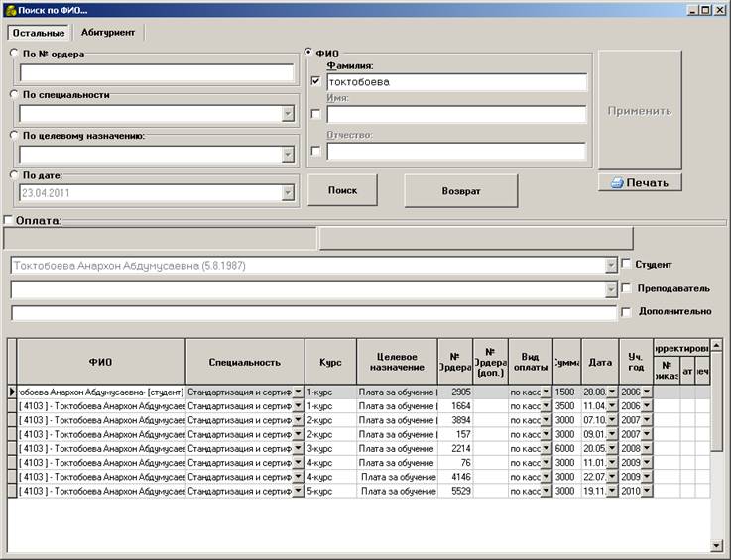Viewport: 731px width, 560px height.
Task: Click the order number input field
Action: [157, 72]
